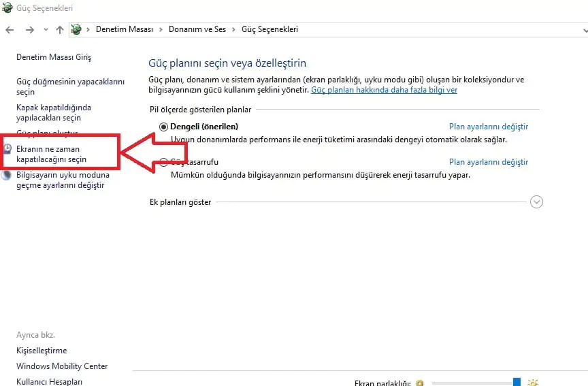The height and width of the screenshot is (386, 588).
Task: Expand chevron after Donanım ve Ses breadcrumb
Action: [233, 30]
